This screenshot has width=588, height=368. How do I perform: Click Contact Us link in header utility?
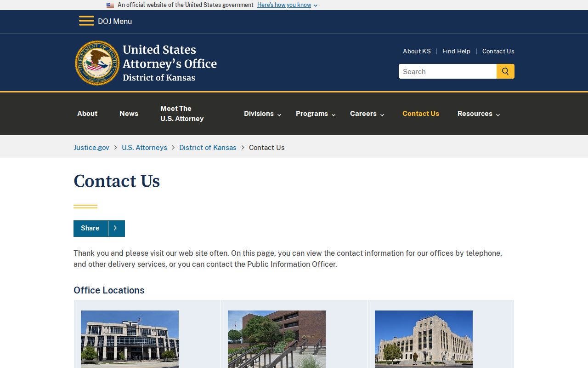(x=498, y=51)
